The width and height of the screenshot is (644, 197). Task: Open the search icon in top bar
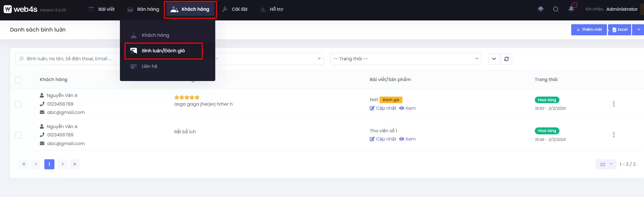pos(556,9)
